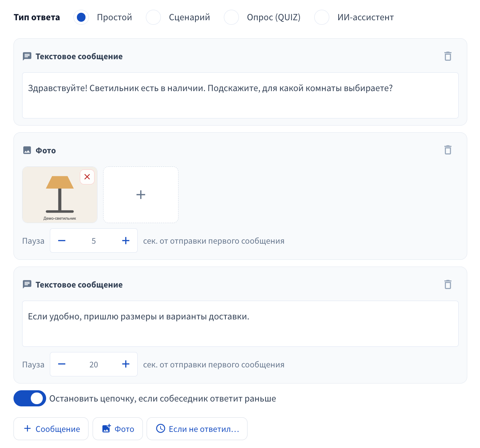480x448 pixels.
Task: Remove the lamp photo with red X
Action: 87,177
